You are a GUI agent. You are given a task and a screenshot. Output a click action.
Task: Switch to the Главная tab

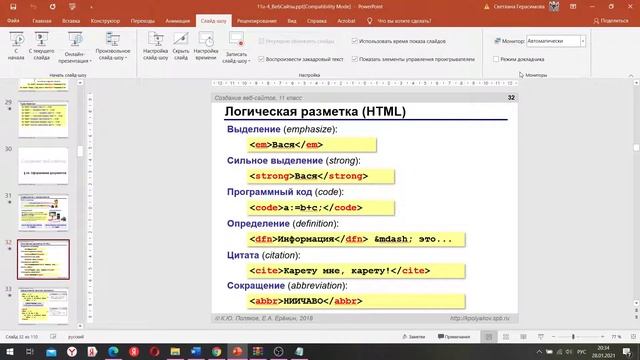point(42,21)
